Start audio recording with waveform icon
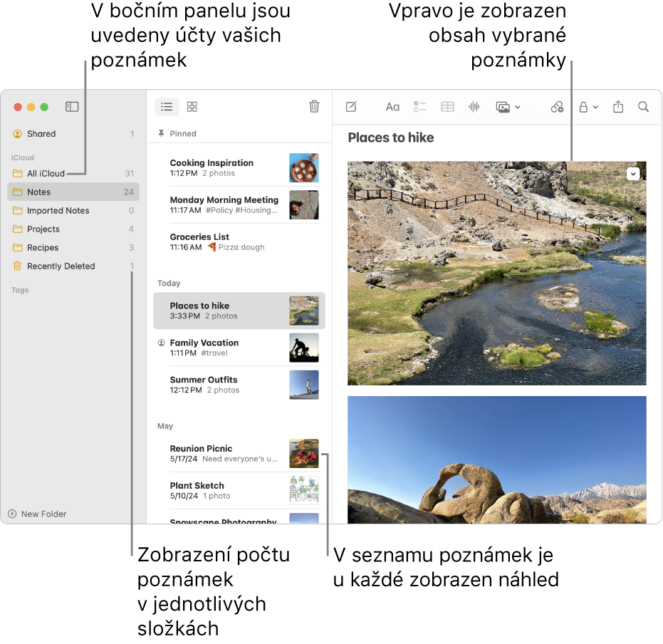The height and width of the screenshot is (644, 663). 474,107
